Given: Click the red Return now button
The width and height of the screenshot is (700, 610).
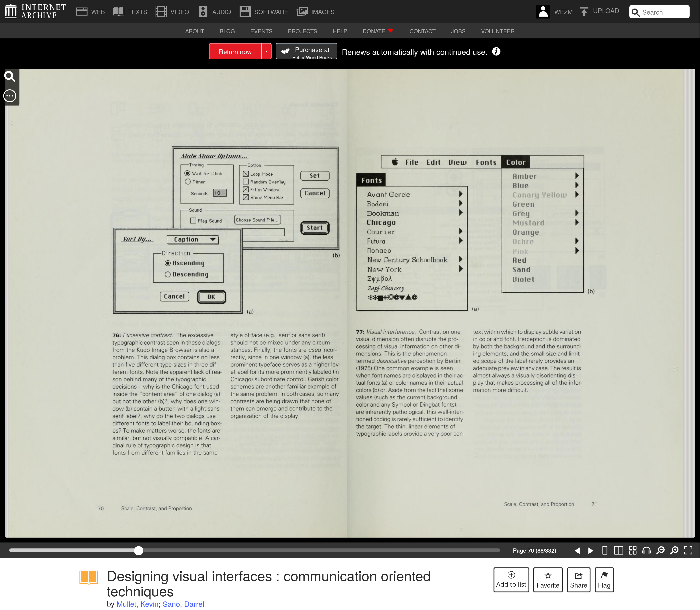Looking at the screenshot, I should [235, 51].
